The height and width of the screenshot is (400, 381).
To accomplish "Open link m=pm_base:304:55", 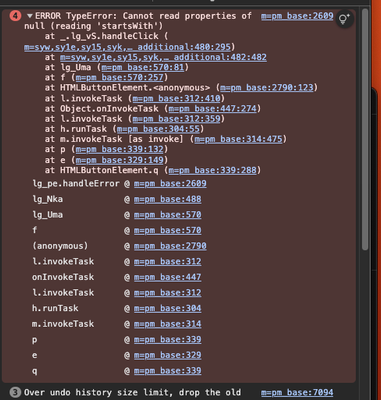I will click(x=158, y=129).
